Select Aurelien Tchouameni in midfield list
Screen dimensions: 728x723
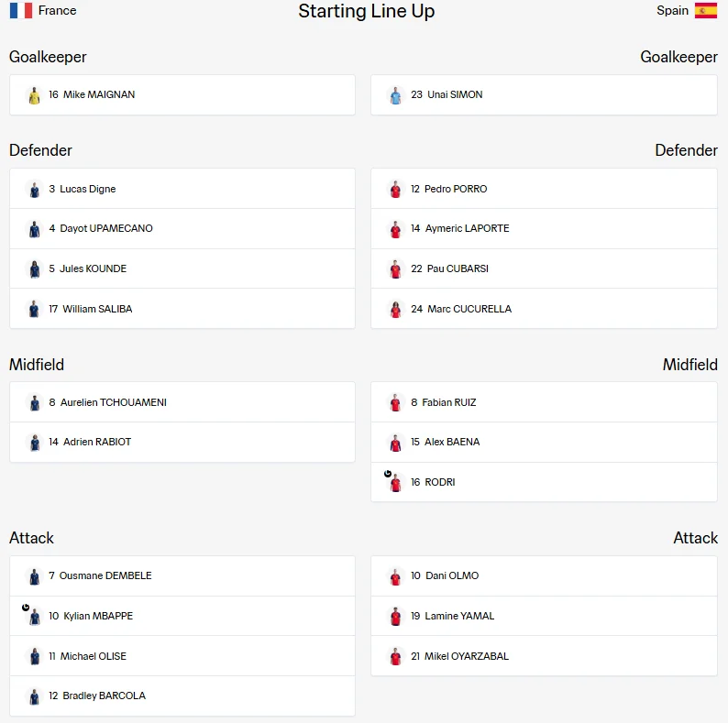(x=182, y=402)
